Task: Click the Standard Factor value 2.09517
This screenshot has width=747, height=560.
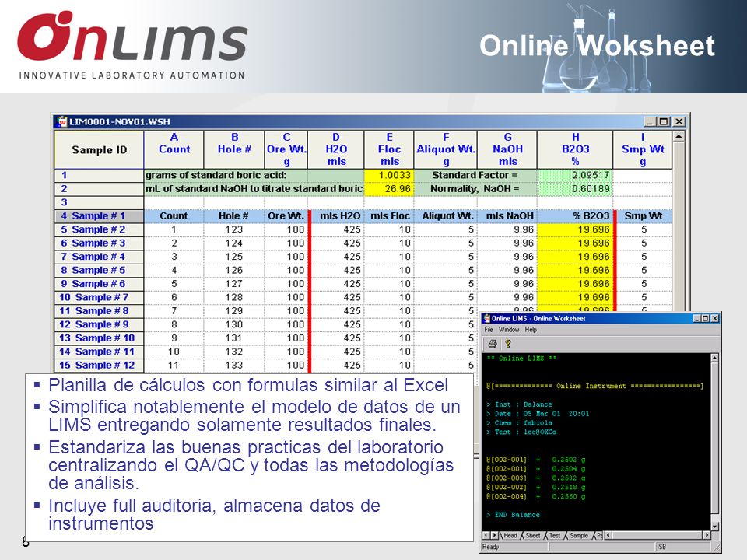Action: pos(575,175)
